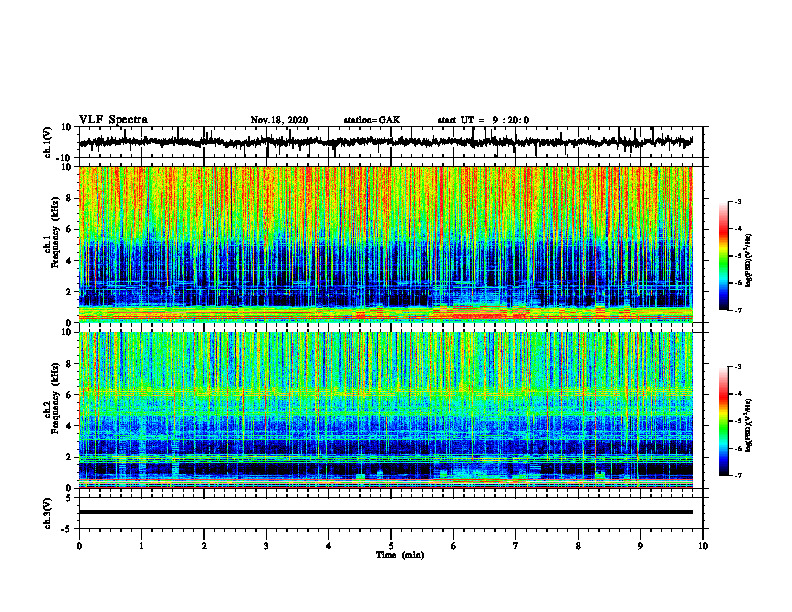792x612 pixels.
Task: Click the "ch.1(V)" axis label
Action: [48, 142]
